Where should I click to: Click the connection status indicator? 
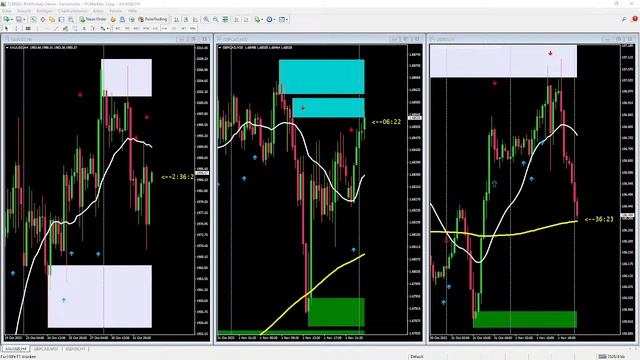[611, 356]
